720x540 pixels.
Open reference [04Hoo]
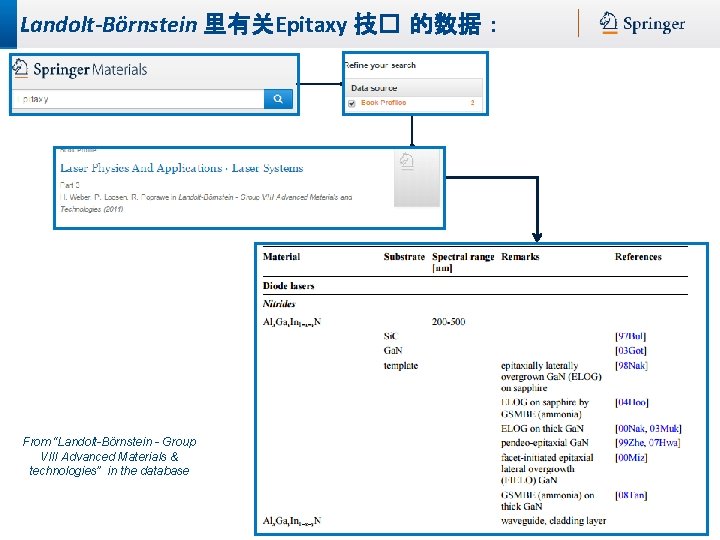[x=631, y=402]
